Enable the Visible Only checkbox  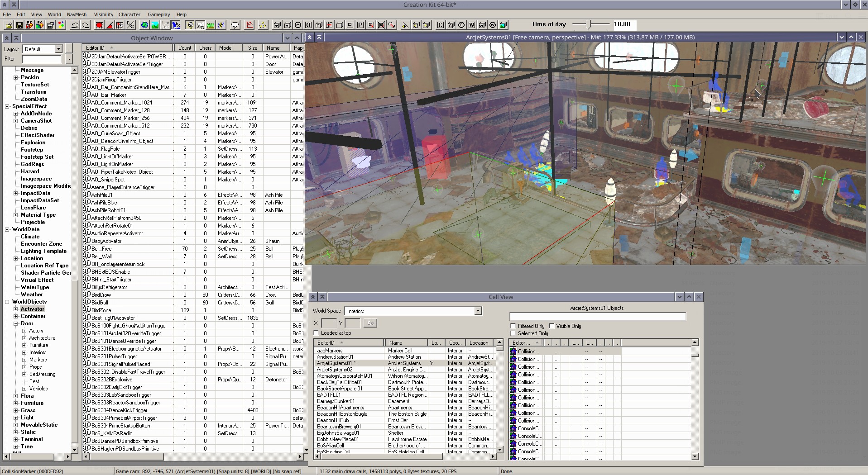point(551,326)
